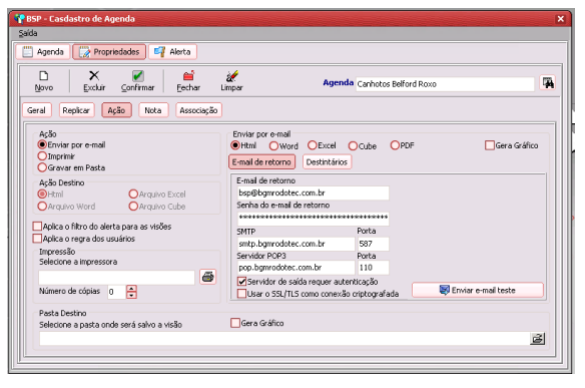Switch to the Propriedades tab

(109, 52)
